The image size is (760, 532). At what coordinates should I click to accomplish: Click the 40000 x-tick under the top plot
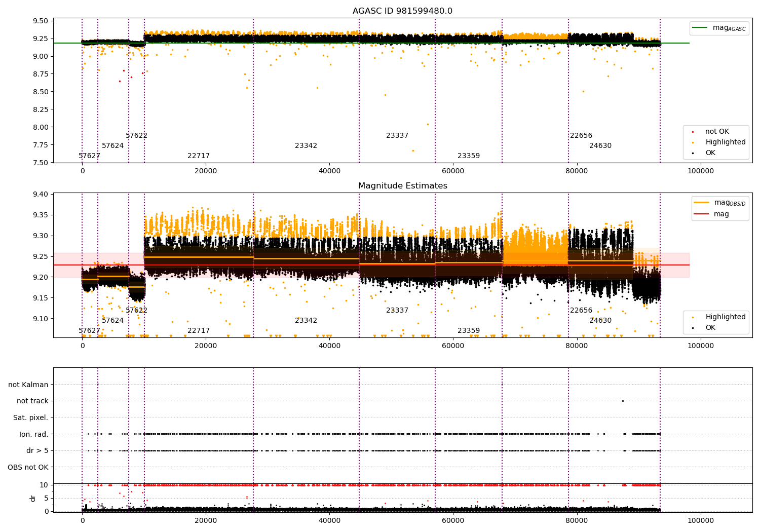[329, 171]
